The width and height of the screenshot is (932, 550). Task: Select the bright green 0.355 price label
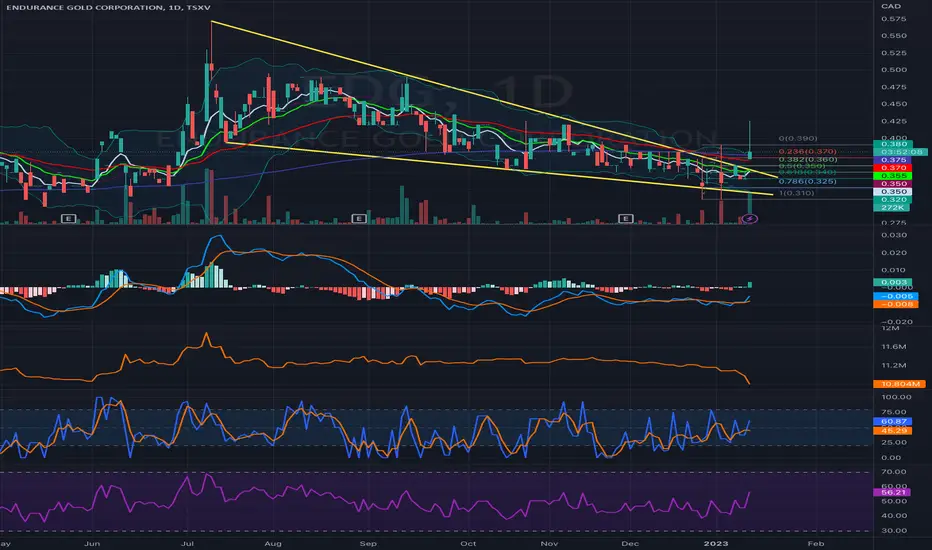point(893,176)
